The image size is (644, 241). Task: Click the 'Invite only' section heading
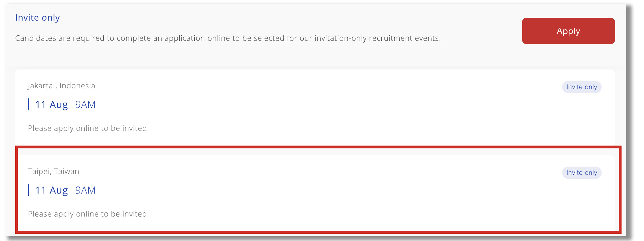37,18
